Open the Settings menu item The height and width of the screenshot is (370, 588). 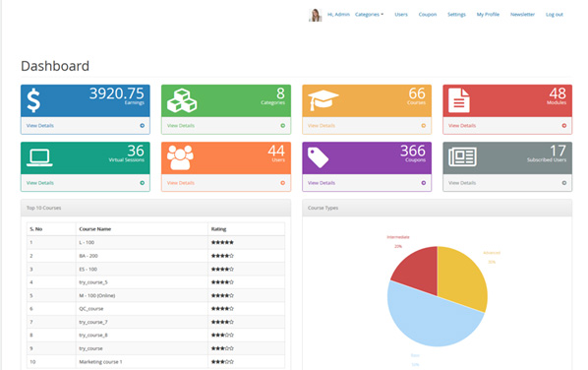(x=456, y=14)
